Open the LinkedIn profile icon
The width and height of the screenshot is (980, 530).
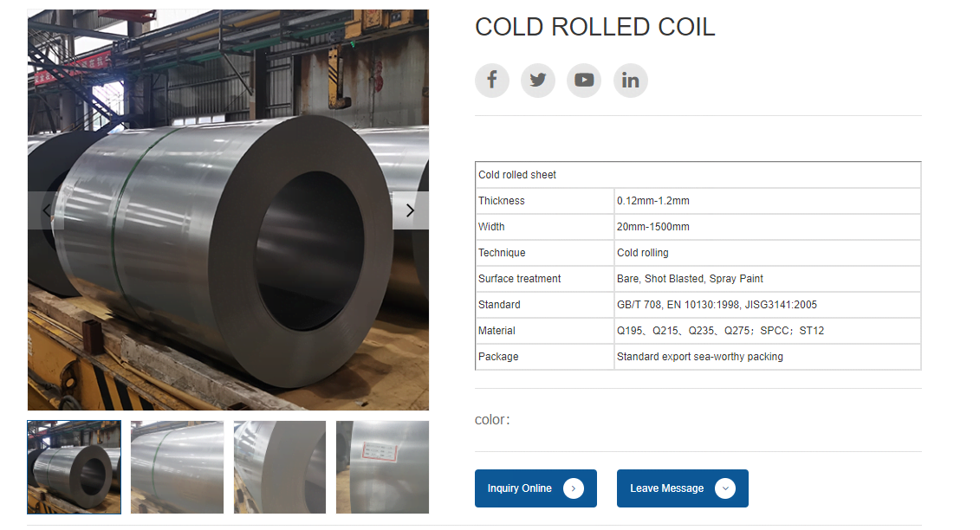pyautogui.click(x=631, y=80)
